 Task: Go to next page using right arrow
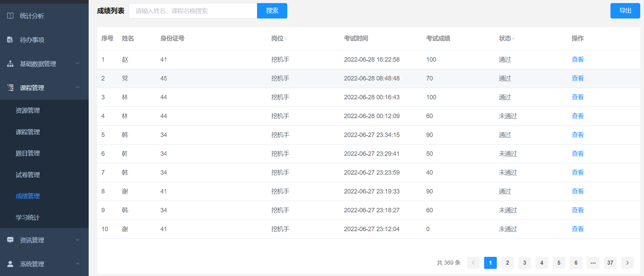pos(627,263)
